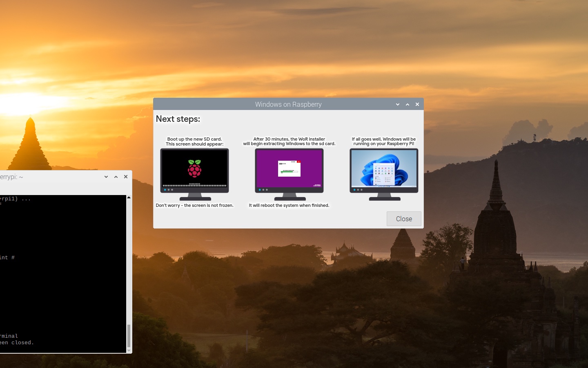Click the scroll-down arrow on terminal scrollbar

pos(128,350)
